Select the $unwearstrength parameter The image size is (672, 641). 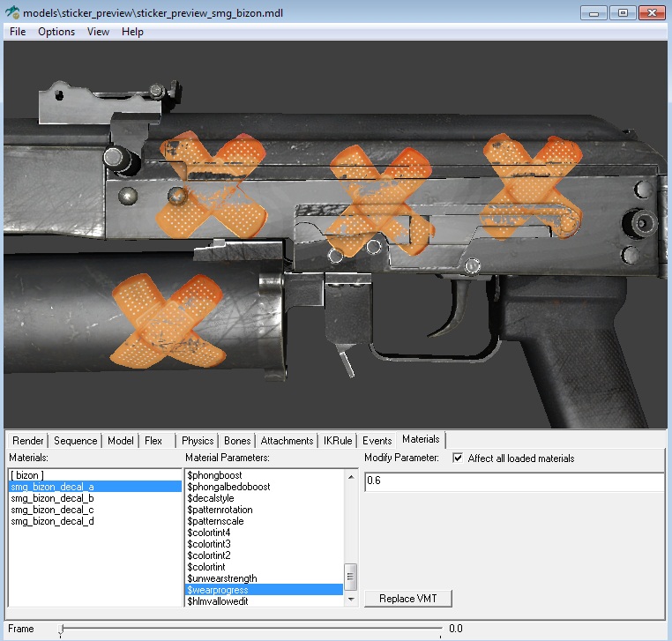[x=264, y=578]
